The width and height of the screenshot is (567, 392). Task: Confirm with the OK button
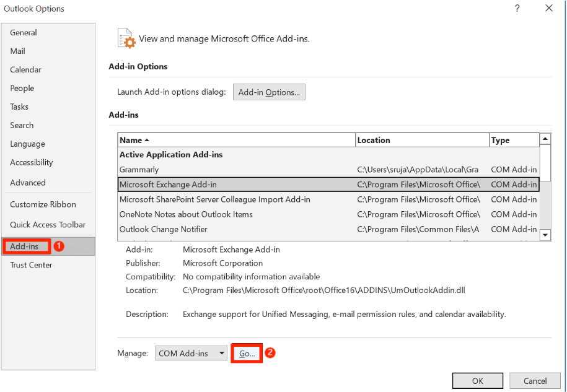(x=477, y=381)
